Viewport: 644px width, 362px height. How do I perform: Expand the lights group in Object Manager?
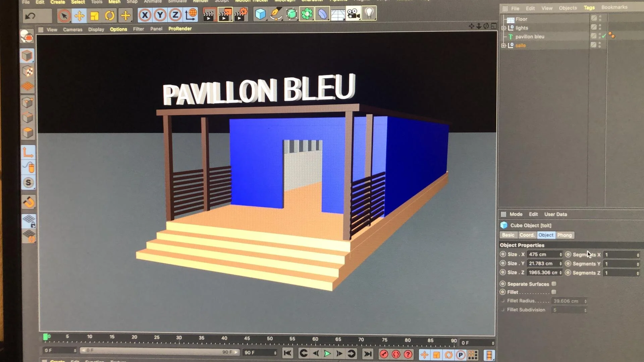[503, 28]
